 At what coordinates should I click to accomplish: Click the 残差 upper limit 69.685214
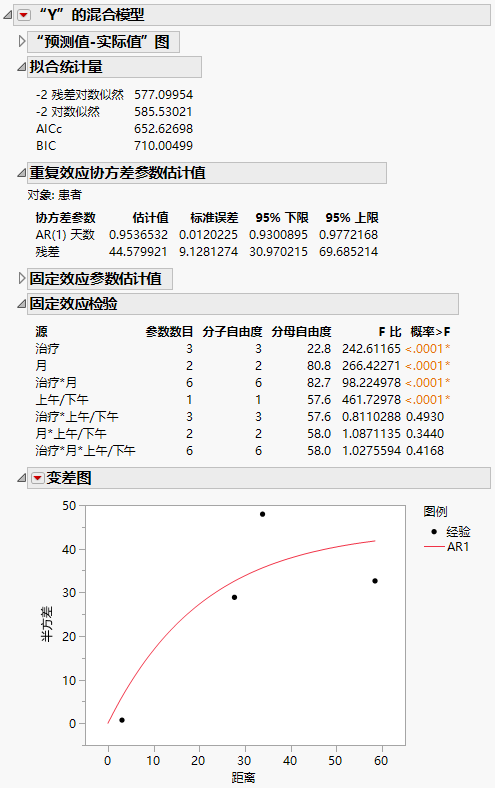348,252
